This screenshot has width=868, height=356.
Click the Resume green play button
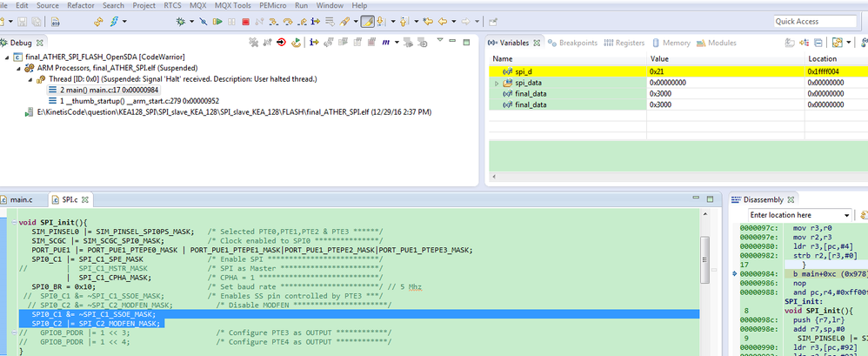pos(217,22)
